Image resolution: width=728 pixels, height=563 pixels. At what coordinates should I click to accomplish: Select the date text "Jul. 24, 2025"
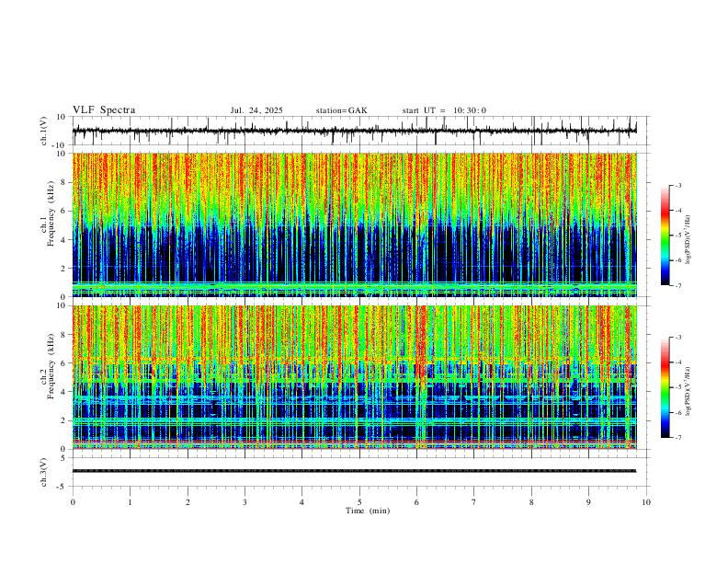[256, 110]
